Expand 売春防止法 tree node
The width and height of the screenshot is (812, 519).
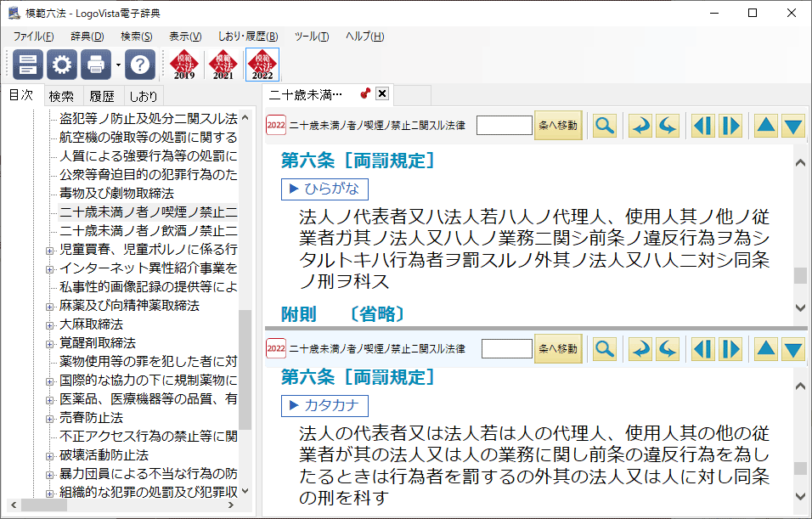click(49, 419)
